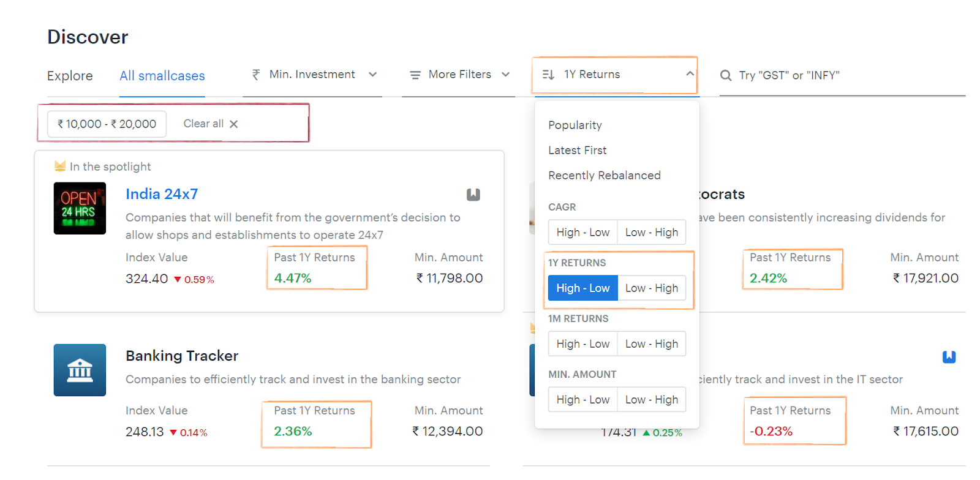Image resolution: width=980 pixels, height=480 pixels.
Task: Bookmark the India 24x7 smallcase
Action: tap(473, 195)
